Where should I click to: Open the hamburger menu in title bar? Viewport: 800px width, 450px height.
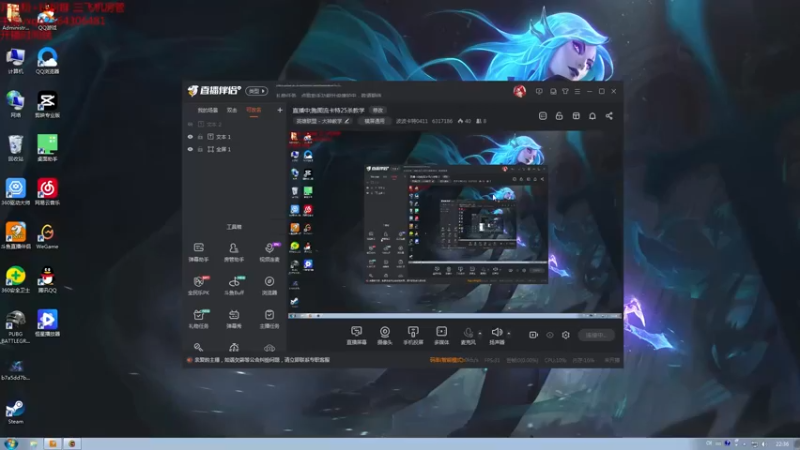point(578,91)
